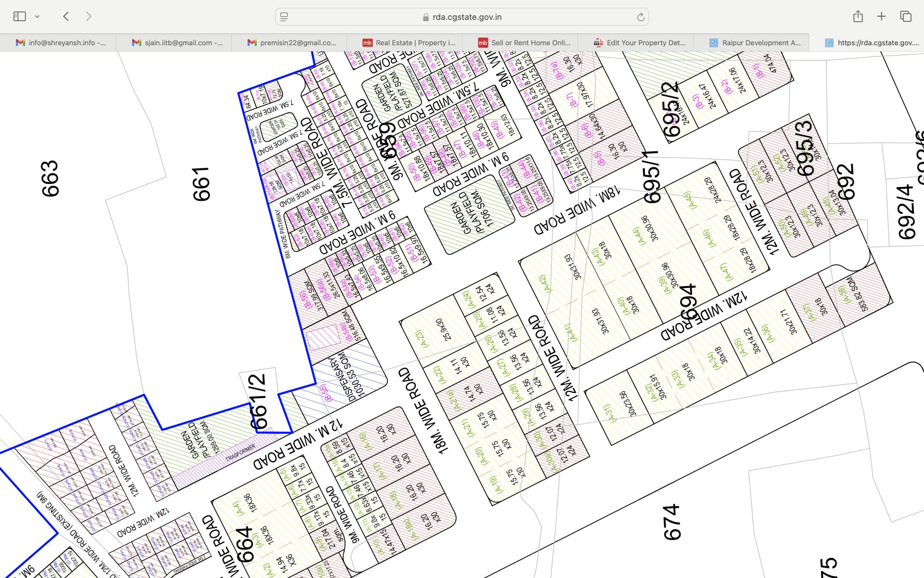
Task: Open the premisin22@gmail.com tab
Action: tap(292, 42)
